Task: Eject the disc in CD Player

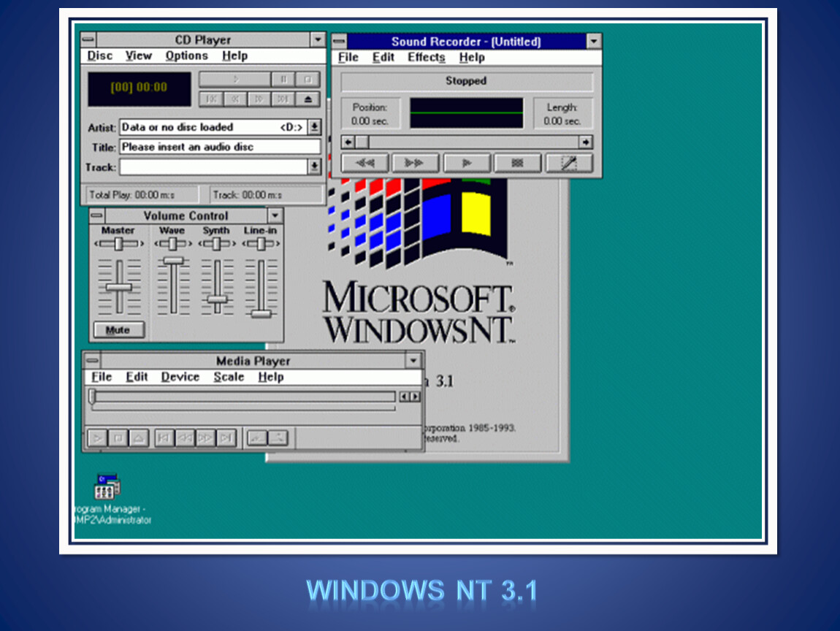Action: click(x=308, y=99)
